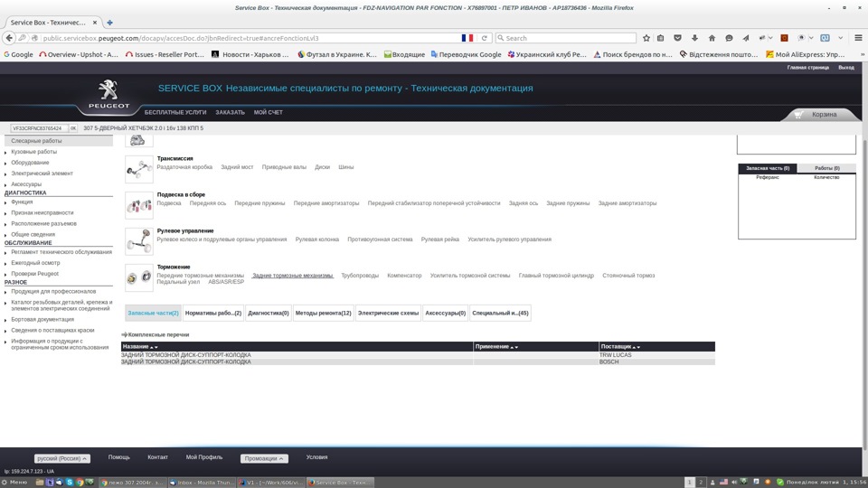Click the volume speaker tray icon
This screenshot has width=868, height=488.
coord(734,482)
